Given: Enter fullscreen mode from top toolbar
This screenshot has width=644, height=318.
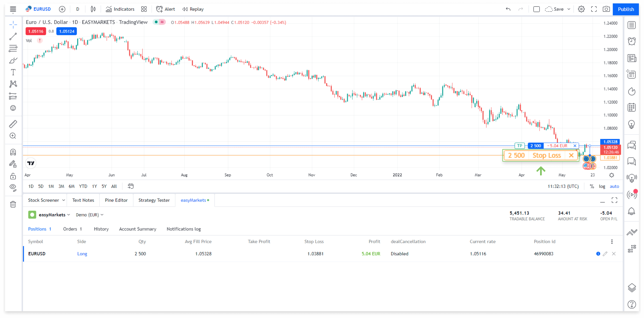Looking at the screenshot, I should (x=594, y=9).
